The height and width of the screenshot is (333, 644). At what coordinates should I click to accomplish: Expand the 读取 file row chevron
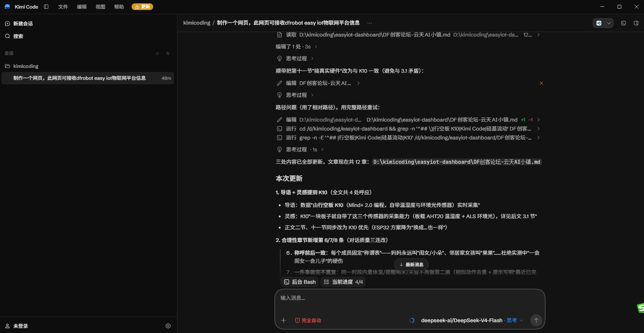coord(539,35)
